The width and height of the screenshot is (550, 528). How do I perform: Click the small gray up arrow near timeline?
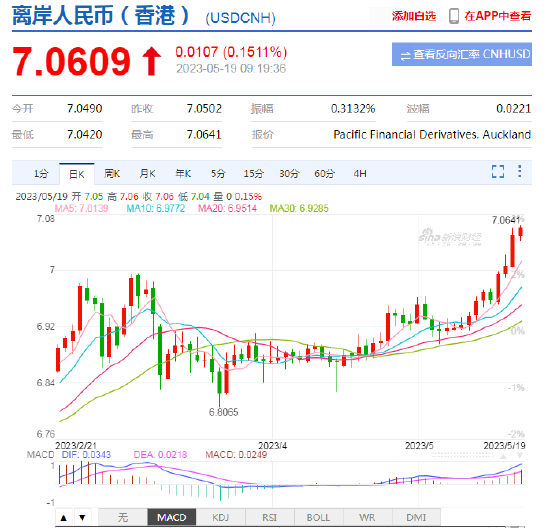click(x=503, y=456)
